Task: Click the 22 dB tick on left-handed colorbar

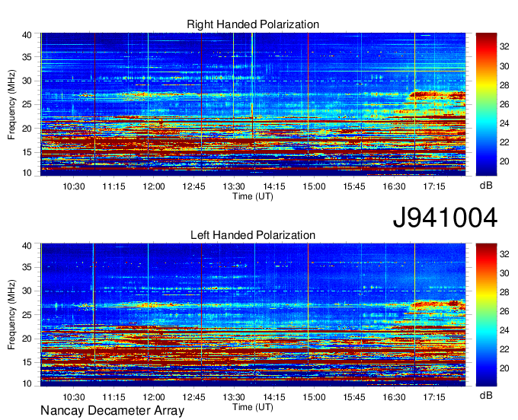Action: pos(504,349)
